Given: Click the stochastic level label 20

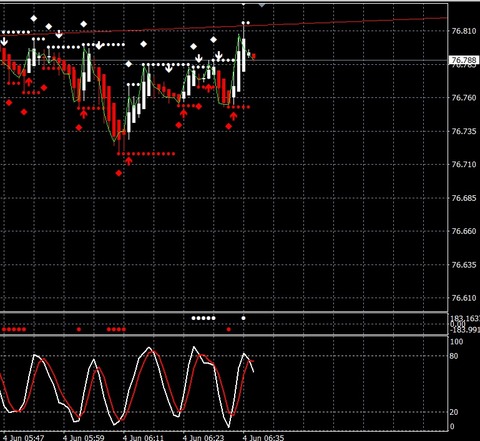Looking at the screenshot, I should [x=454, y=412].
